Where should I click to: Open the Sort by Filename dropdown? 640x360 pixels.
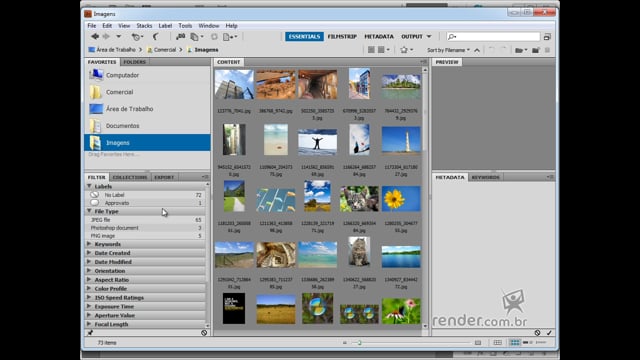448,50
